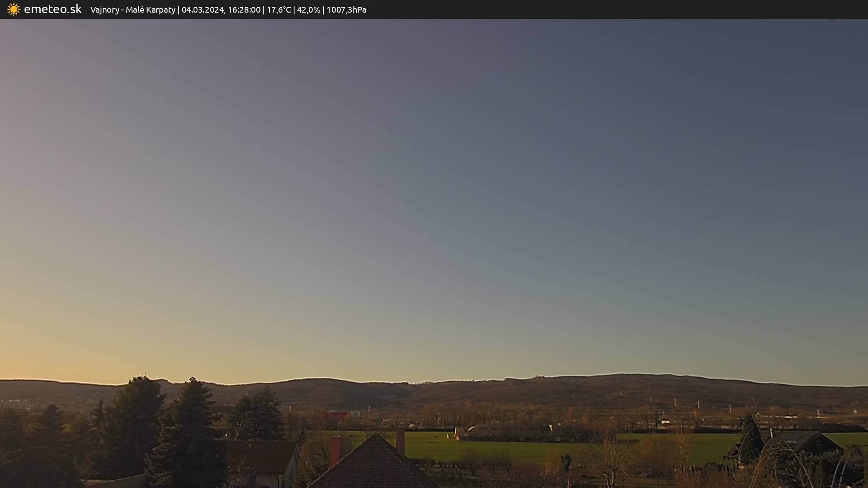Click the peak of the center tiled roof
The width and height of the screenshot is (868, 488).
(x=375, y=435)
